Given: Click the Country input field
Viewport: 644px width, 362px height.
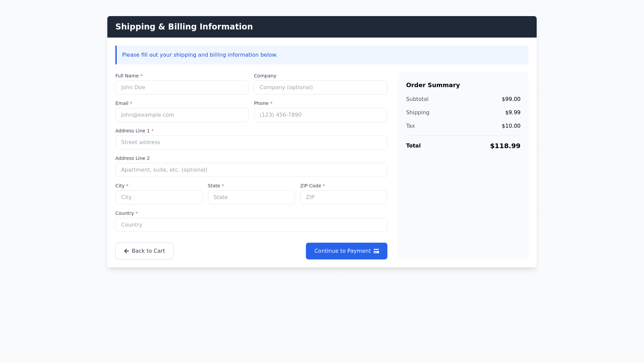Looking at the screenshot, I should [251, 225].
